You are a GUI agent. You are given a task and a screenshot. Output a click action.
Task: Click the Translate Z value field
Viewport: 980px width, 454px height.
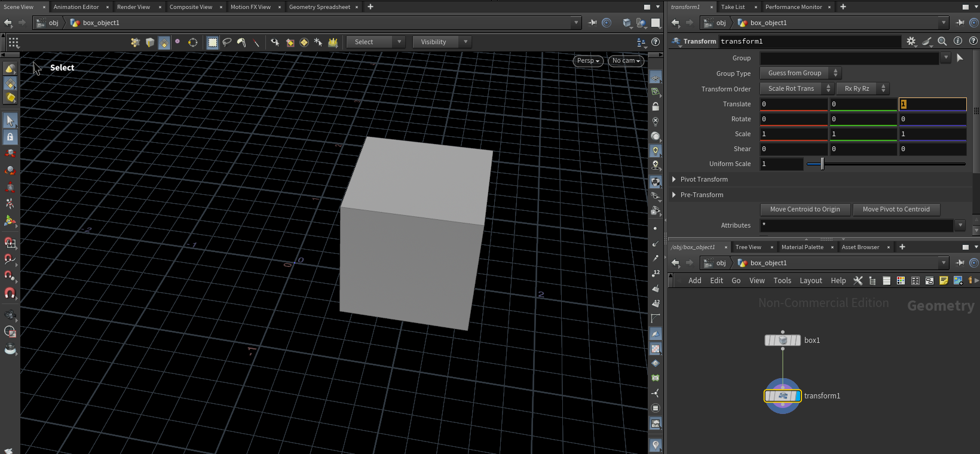tap(932, 104)
